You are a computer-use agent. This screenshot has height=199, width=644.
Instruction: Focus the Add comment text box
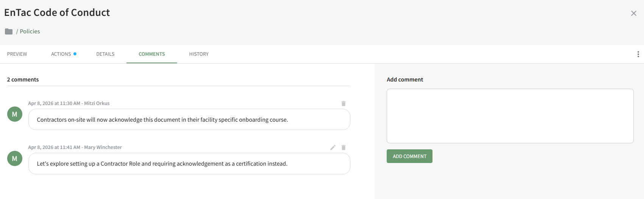tap(510, 116)
